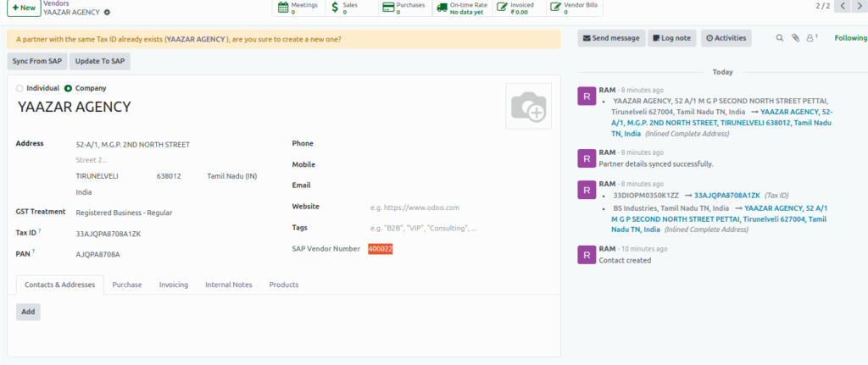The image size is (868, 365).
Task: Click the Website input field
Action: pyautogui.click(x=459, y=208)
